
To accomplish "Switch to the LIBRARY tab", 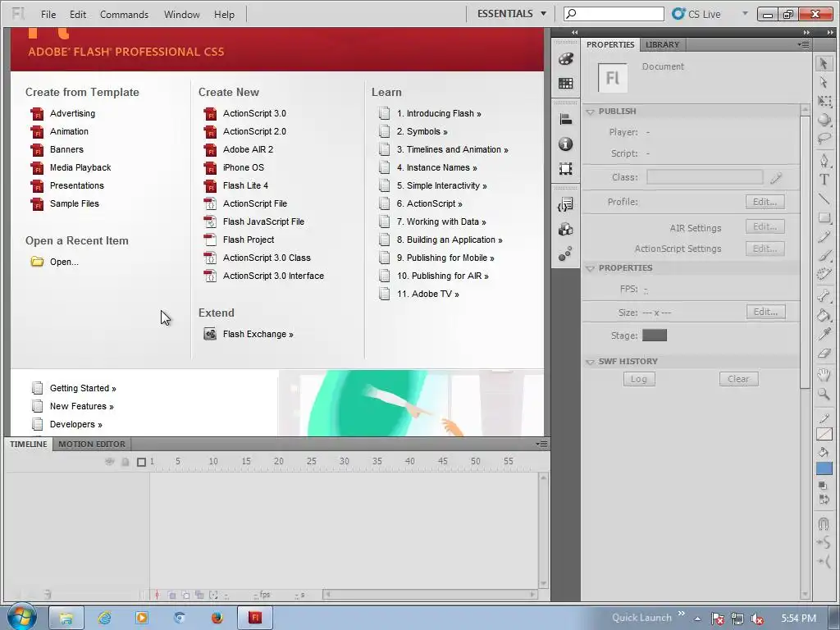I will click(x=662, y=44).
